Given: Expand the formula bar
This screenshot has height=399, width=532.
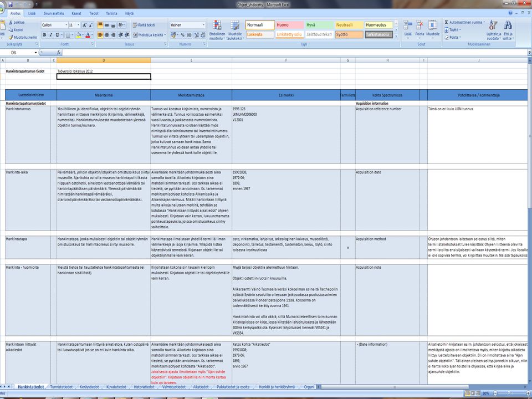Looking at the screenshot, I should (529, 53).
